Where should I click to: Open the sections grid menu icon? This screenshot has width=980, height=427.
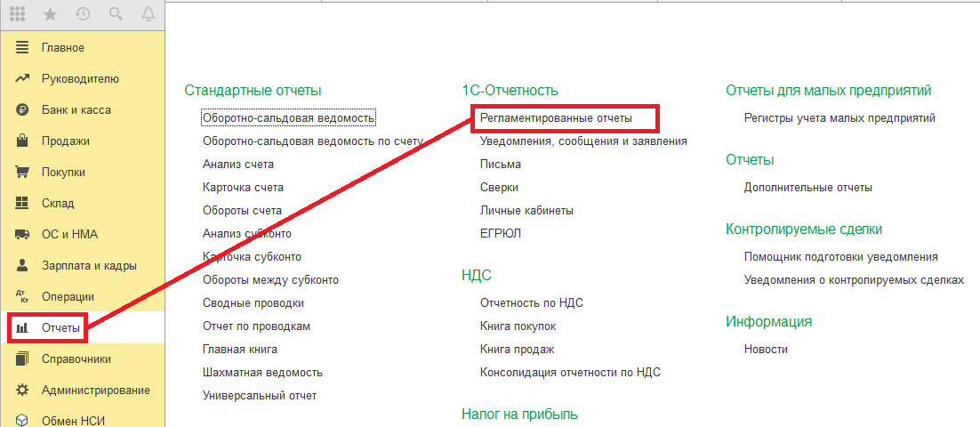tap(18, 15)
